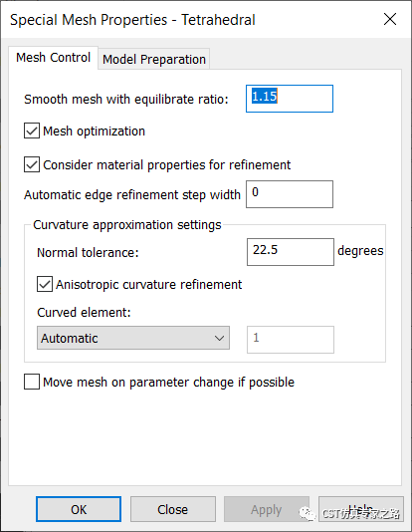This screenshot has height=532, width=412.
Task: Select the Normal tolerance input box
Action: (x=291, y=252)
